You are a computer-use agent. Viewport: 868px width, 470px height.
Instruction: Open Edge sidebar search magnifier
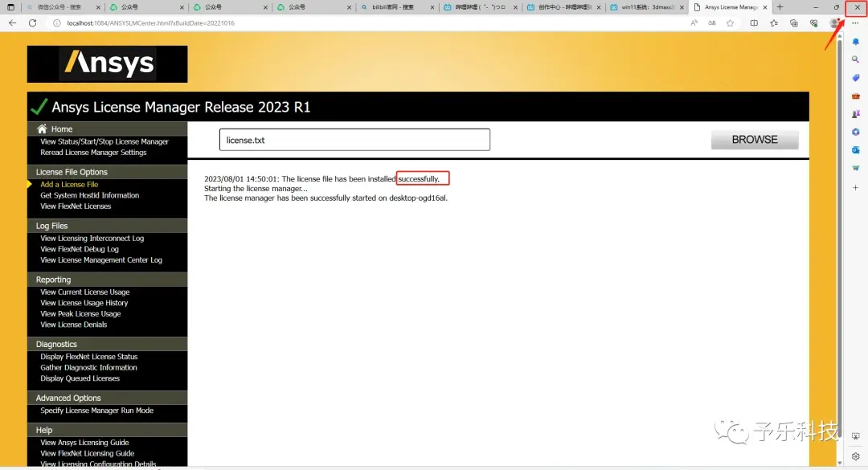(x=855, y=59)
